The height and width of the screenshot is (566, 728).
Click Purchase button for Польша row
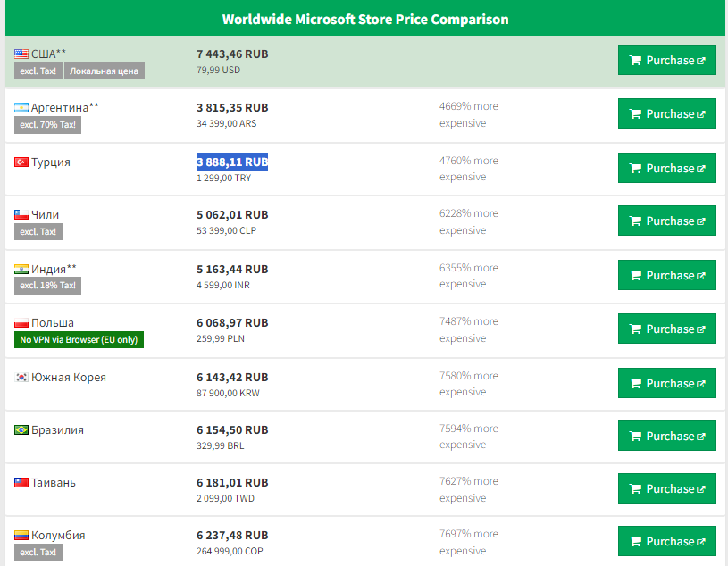666,329
